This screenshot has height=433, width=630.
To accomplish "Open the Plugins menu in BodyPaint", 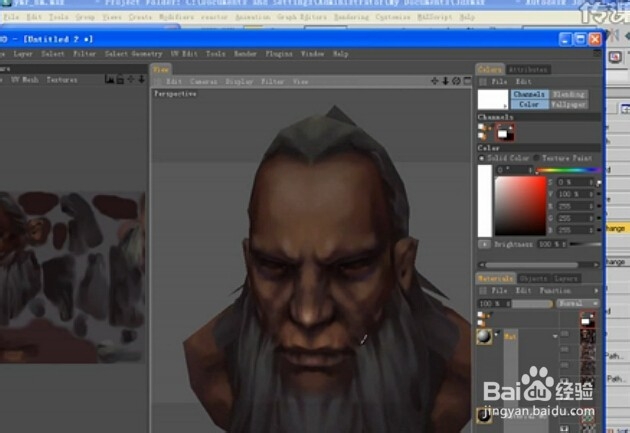I will [x=279, y=54].
